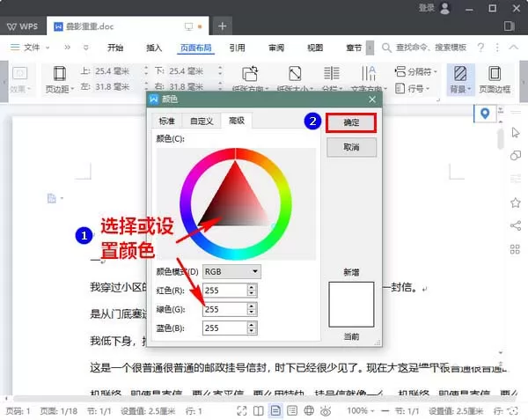Viewport: 528px width, 420px height.
Task: Open the 引用 ribbon tab
Action: tap(237, 48)
